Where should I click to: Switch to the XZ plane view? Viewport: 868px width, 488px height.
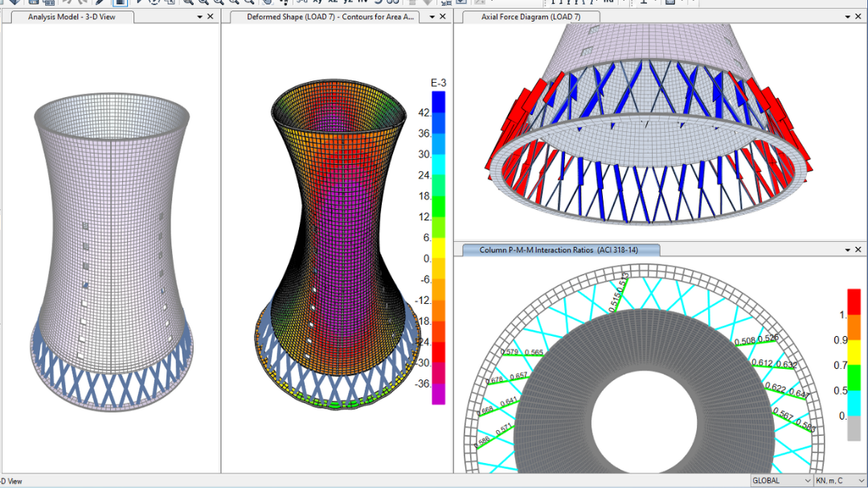coord(334,2)
